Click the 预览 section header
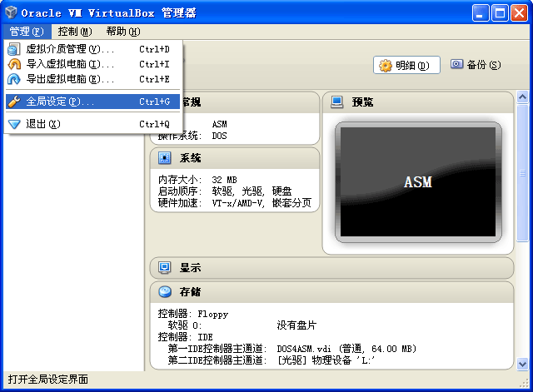Image resolution: width=533 pixels, height=392 pixels. (418, 102)
